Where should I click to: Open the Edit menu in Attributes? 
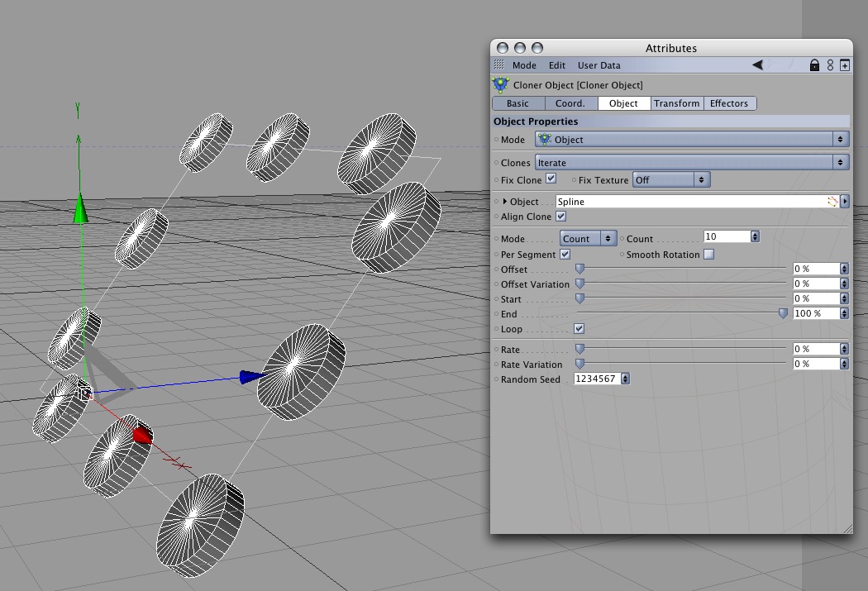click(x=557, y=65)
